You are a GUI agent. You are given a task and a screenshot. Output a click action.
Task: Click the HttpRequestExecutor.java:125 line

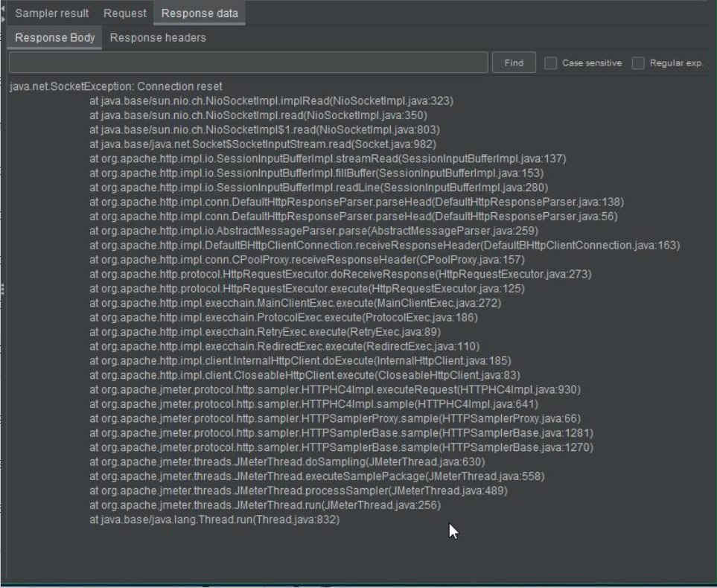pos(307,289)
